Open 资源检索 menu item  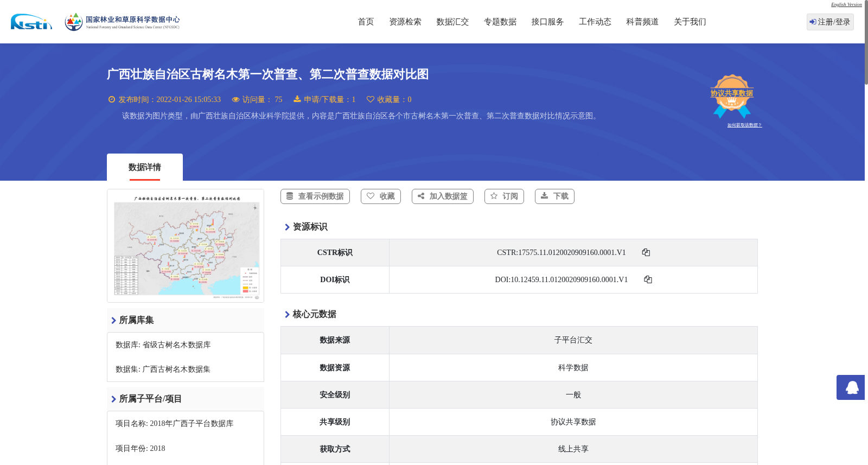405,22
